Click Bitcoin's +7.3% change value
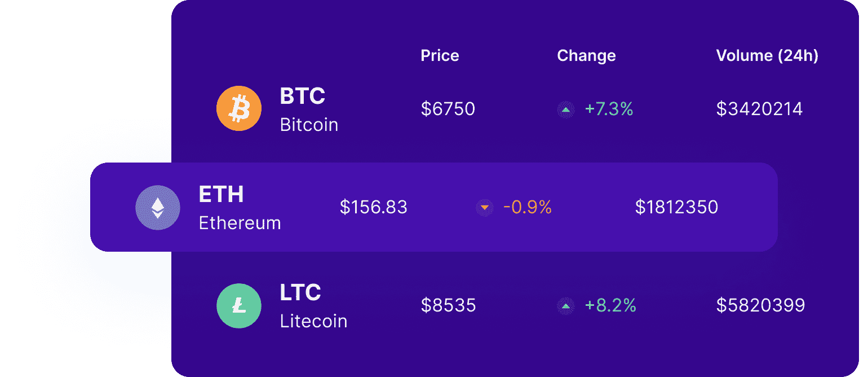The height and width of the screenshot is (377, 868). point(609,109)
